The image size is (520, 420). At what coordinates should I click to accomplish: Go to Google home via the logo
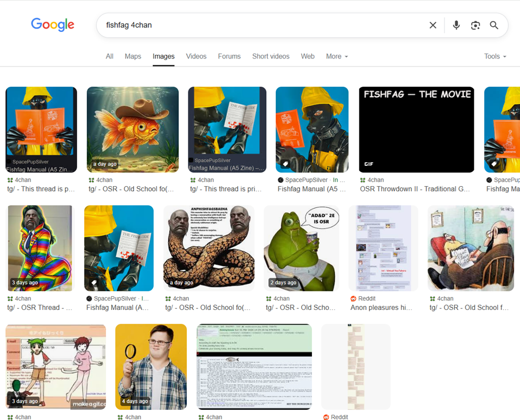pos(53,25)
